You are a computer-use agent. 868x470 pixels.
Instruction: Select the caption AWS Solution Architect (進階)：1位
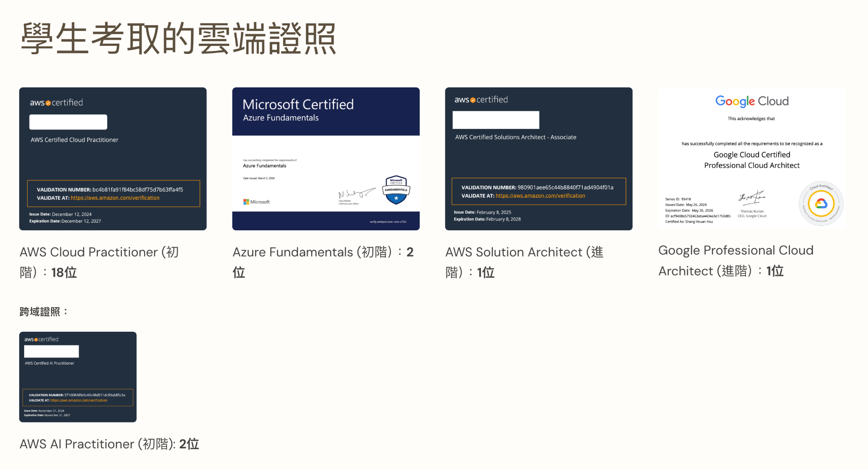click(x=524, y=262)
